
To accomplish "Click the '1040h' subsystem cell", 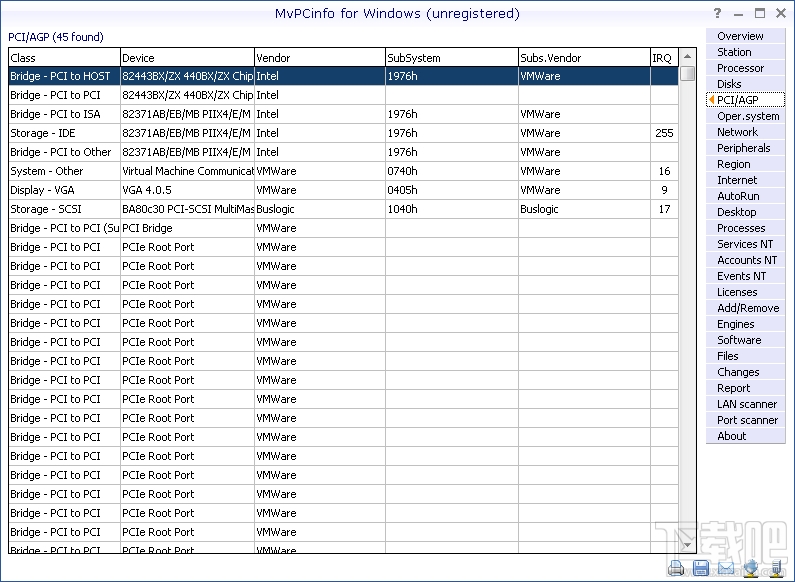I will [x=452, y=209].
